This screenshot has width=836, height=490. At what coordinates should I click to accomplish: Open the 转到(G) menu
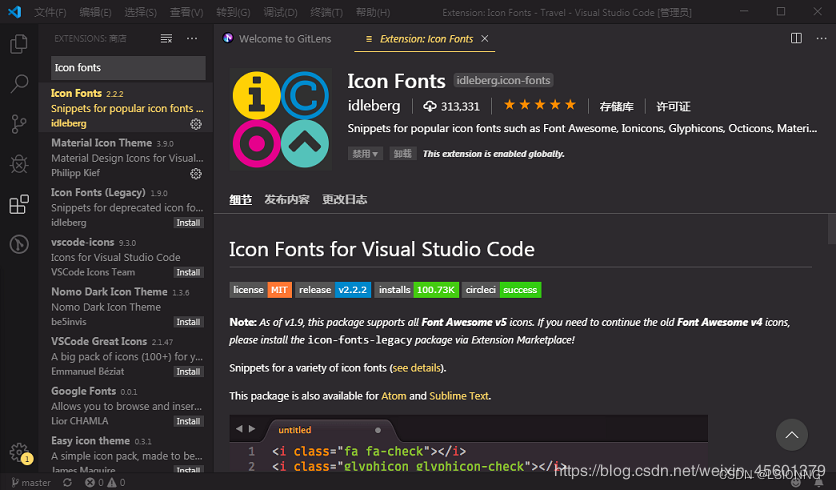pos(233,12)
